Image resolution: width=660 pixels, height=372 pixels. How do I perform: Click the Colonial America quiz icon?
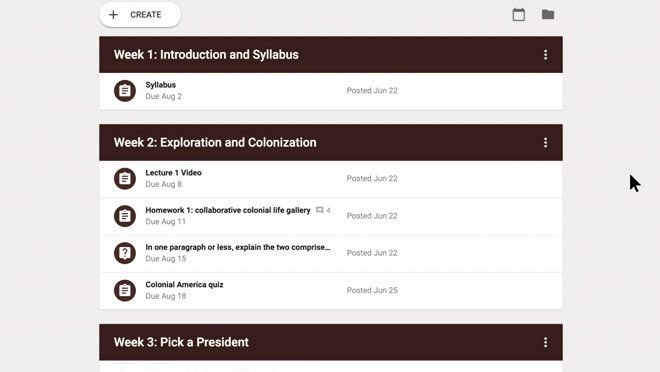click(125, 290)
